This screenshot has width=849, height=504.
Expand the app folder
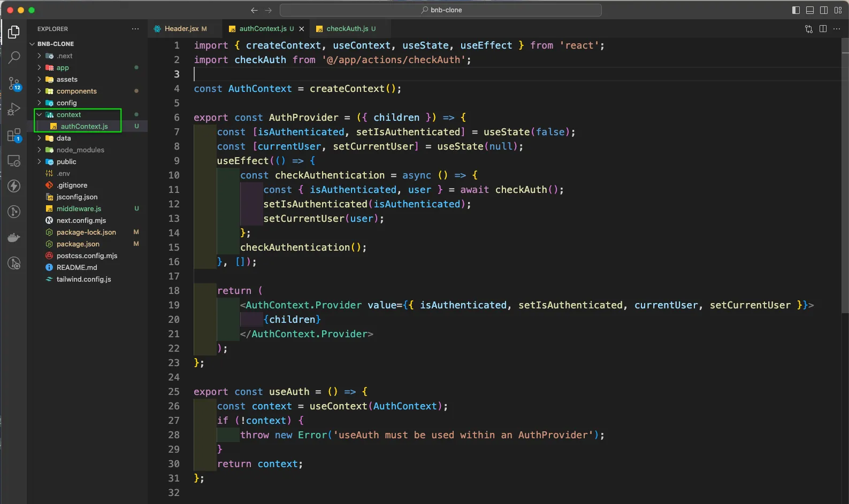39,67
